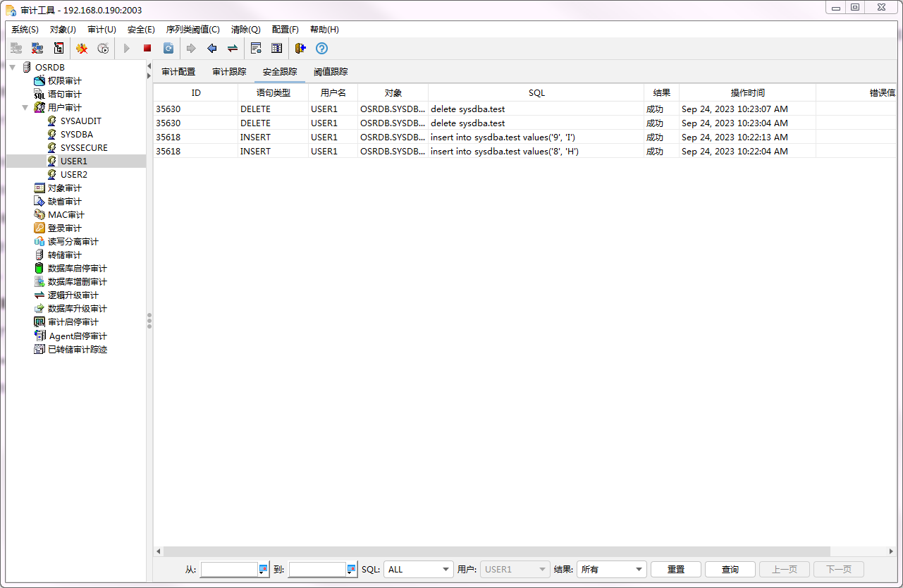Click the blue help question mark icon
This screenshot has height=588, width=903.
click(322, 49)
